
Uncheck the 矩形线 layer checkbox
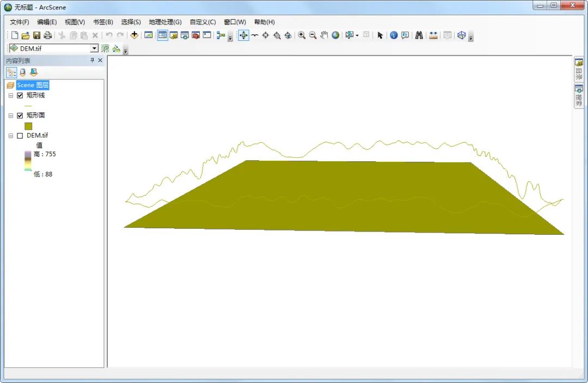[x=20, y=95]
